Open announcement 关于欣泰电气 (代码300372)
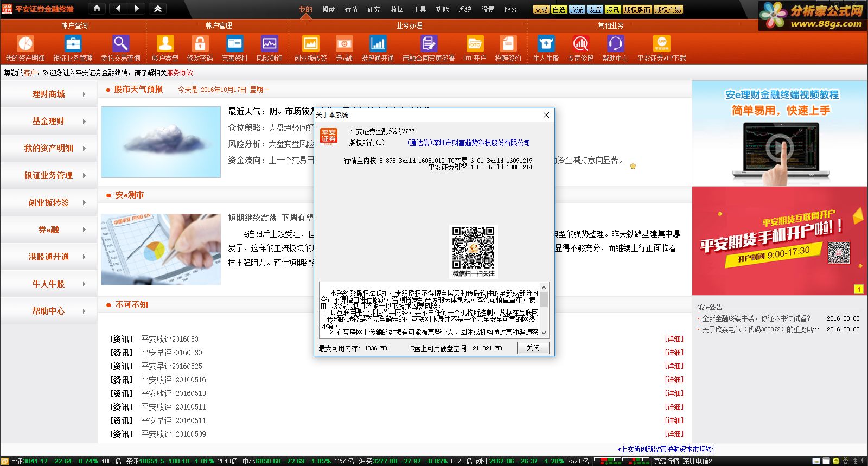 click(760, 329)
